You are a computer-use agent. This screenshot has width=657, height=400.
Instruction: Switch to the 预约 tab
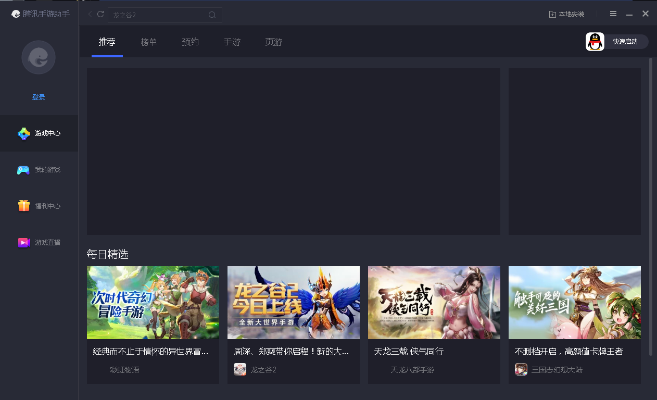(x=190, y=42)
